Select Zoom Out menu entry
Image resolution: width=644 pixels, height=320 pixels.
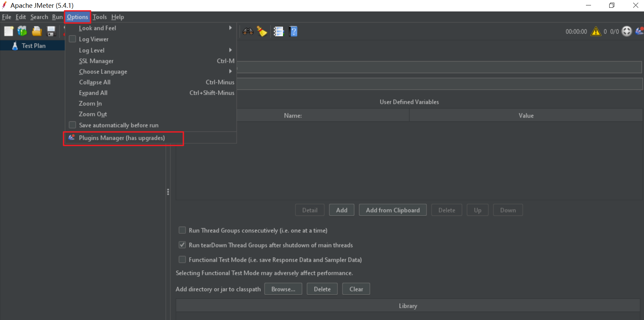[x=151, y=114]
